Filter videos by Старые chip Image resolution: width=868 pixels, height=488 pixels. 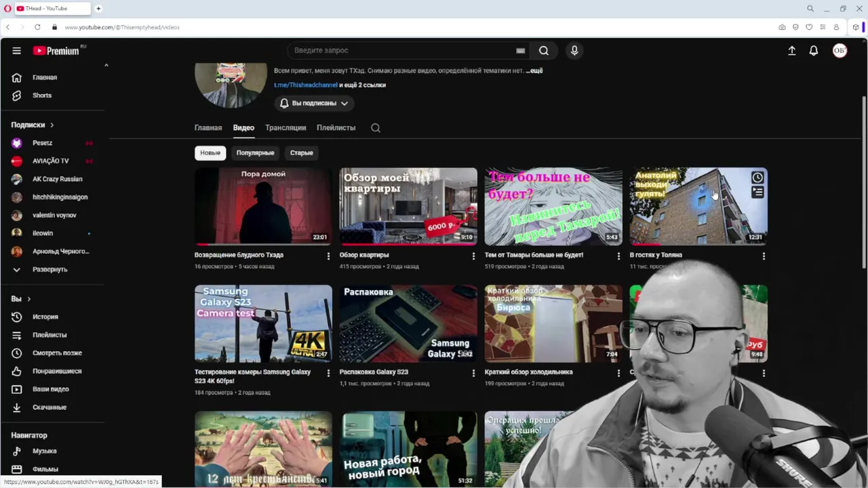pyautogui.click(x=302, y=152)
